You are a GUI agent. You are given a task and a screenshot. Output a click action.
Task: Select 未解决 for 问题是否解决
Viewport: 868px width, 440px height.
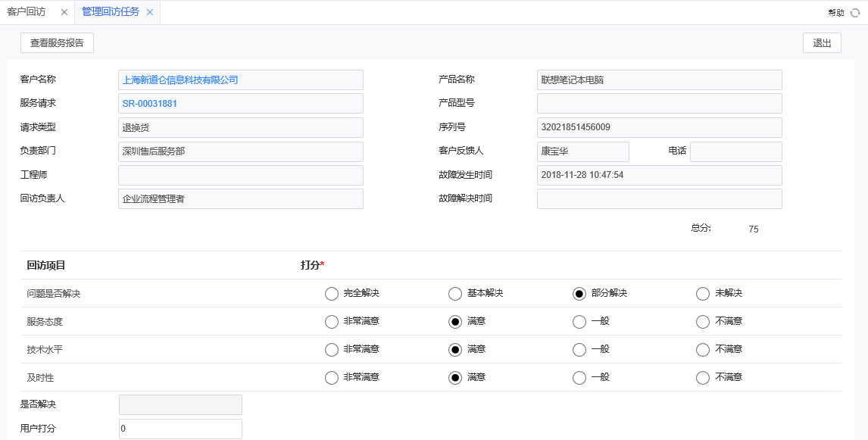tap(702, 294)
